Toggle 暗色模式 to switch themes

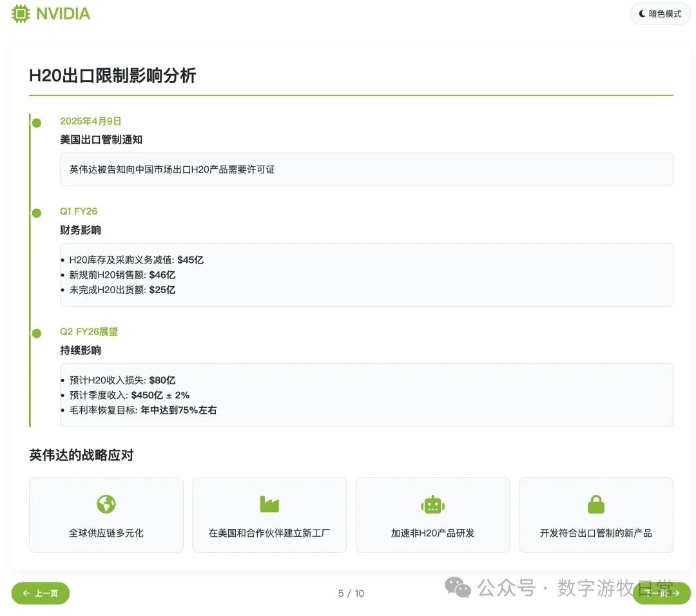[660, 14]
